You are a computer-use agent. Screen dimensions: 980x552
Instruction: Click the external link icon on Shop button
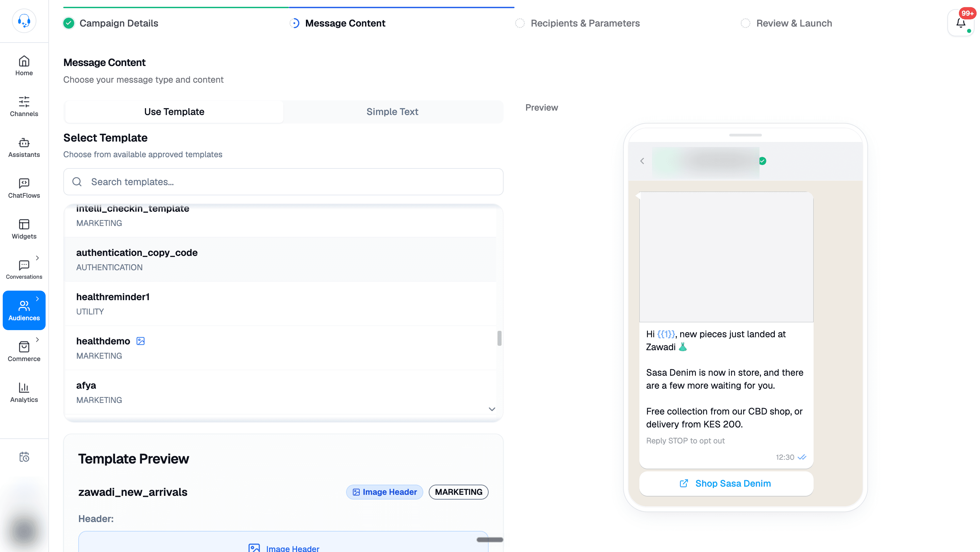click(684, 483)
